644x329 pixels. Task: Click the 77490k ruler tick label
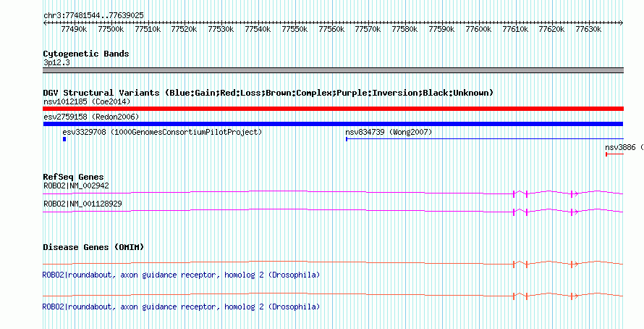[74, 30]
